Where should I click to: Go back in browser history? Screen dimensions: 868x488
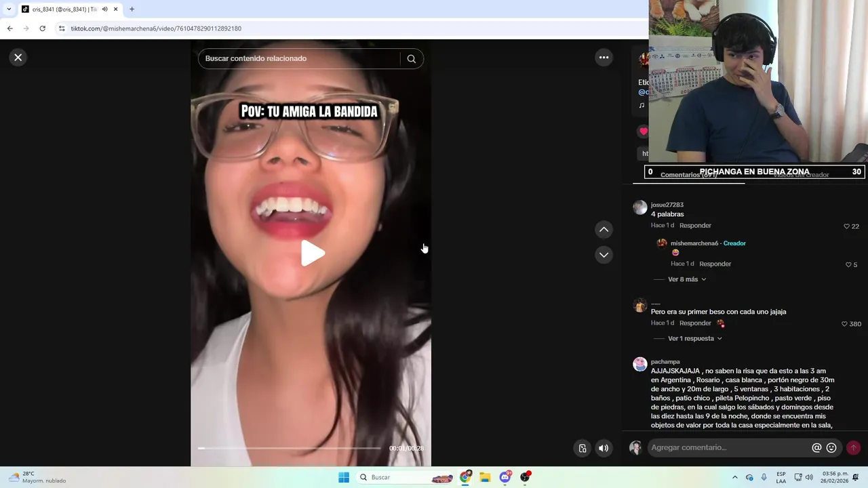coord(9,28)
